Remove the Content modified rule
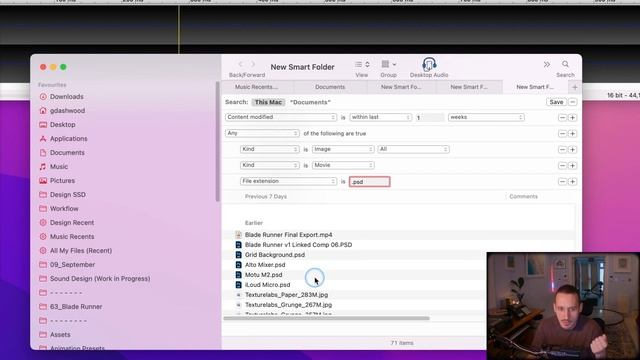640x360 pixels. point(562,118)
